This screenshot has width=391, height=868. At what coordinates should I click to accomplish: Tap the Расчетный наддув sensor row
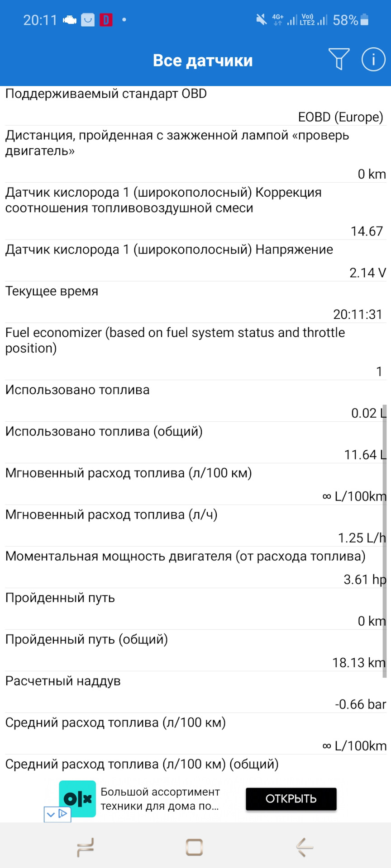(x=195, y=692)
